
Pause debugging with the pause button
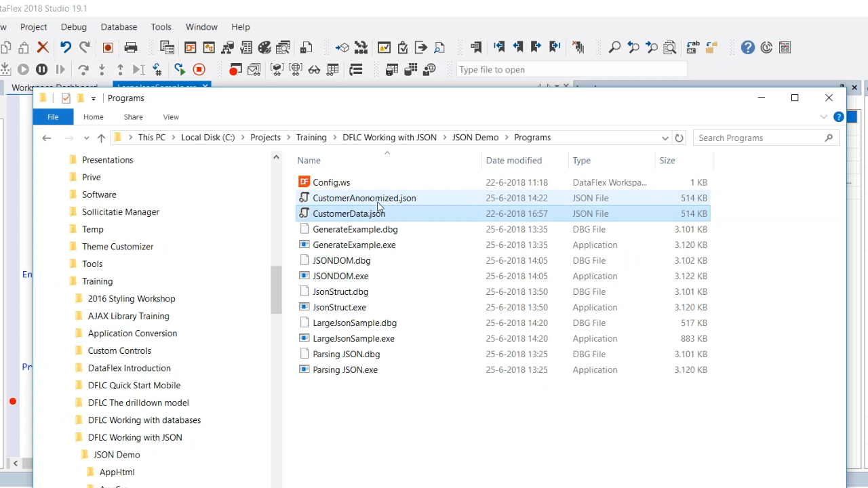(x=41, y=69)
